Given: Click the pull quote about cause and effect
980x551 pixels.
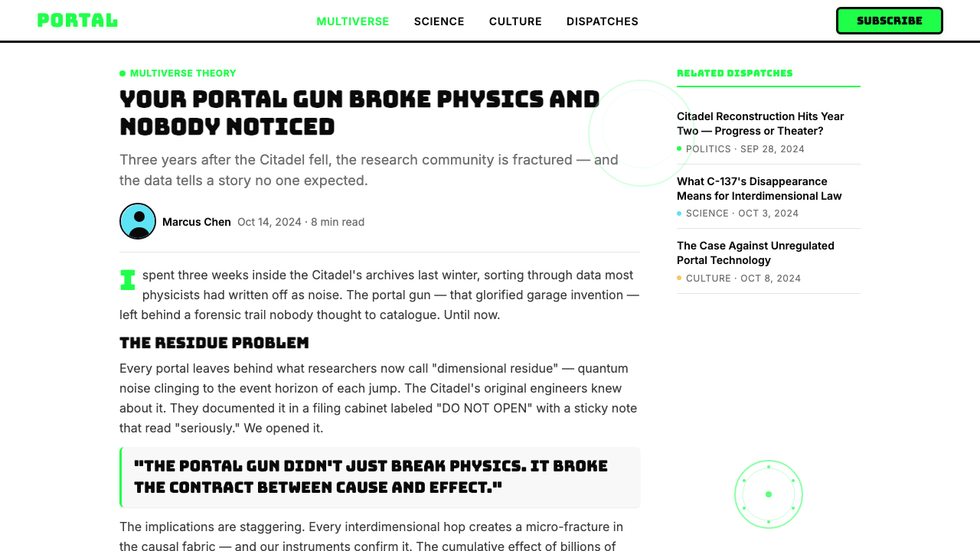Looking at the screenshot, I should pyautogui.click(x=380, y=477).
